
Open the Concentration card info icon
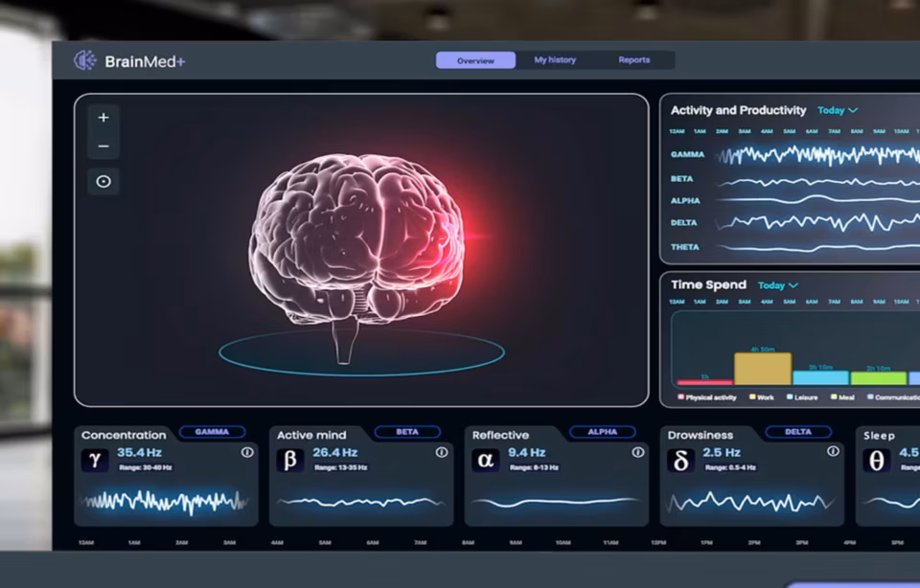(247, 453)
